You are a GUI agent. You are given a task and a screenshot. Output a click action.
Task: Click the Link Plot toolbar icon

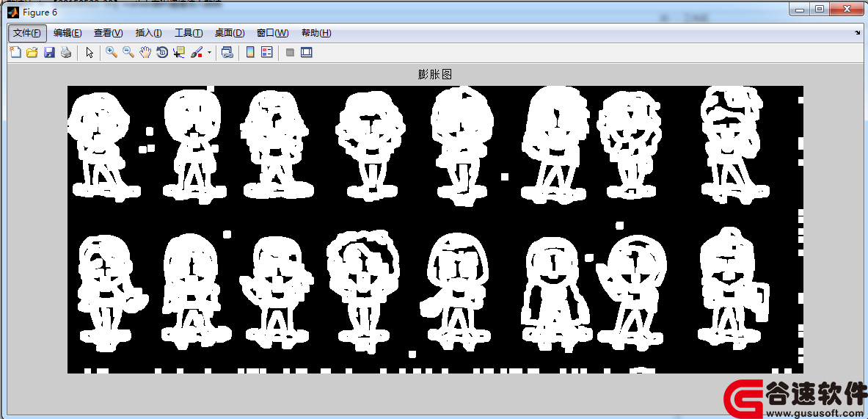tap(227, 53)
